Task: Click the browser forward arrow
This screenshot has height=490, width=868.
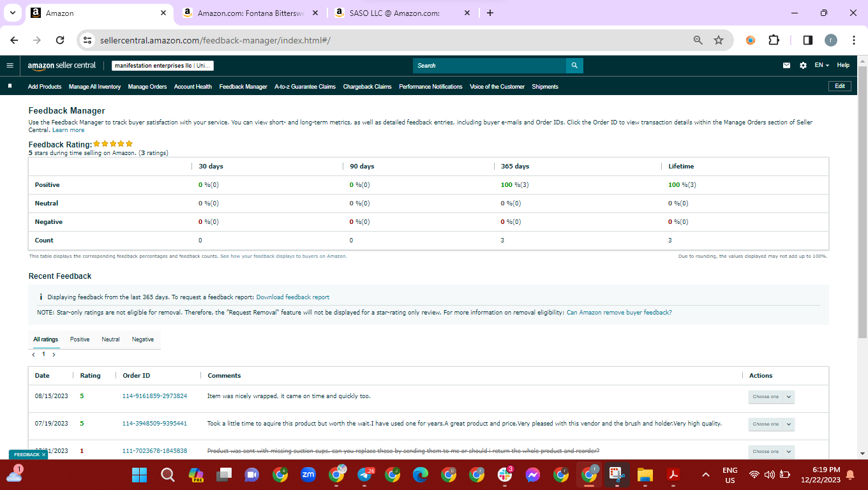Action: pos(37,40)
